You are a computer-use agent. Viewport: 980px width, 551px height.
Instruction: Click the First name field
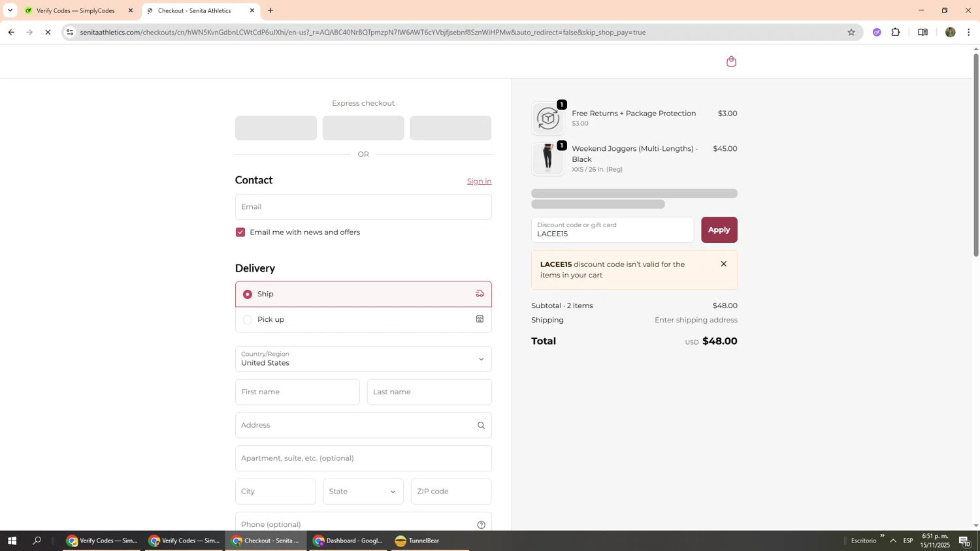coord(297,392)
